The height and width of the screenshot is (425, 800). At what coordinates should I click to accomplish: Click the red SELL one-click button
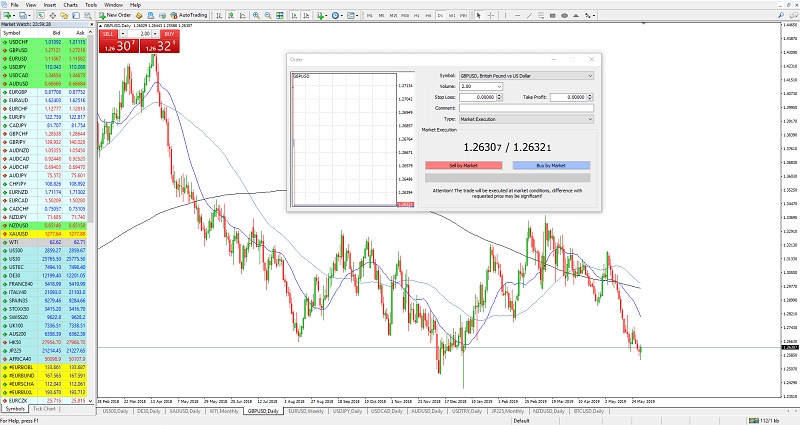coord(108,34)
